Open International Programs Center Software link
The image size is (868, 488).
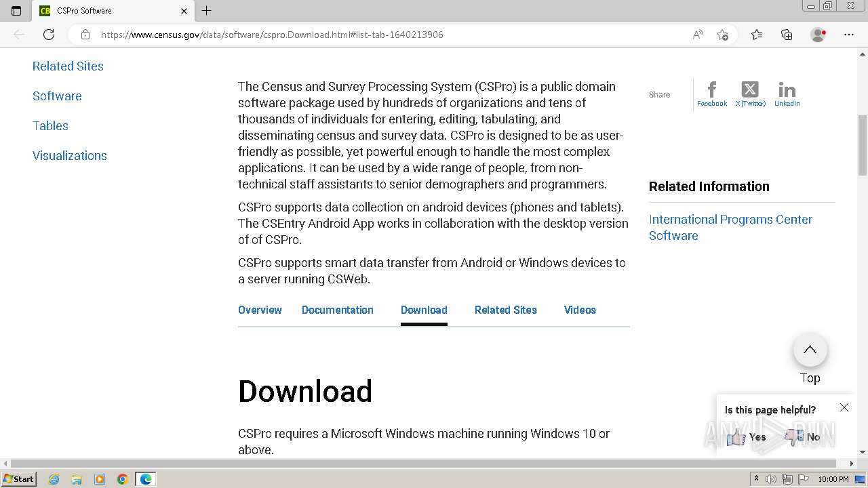coord(730,227)
